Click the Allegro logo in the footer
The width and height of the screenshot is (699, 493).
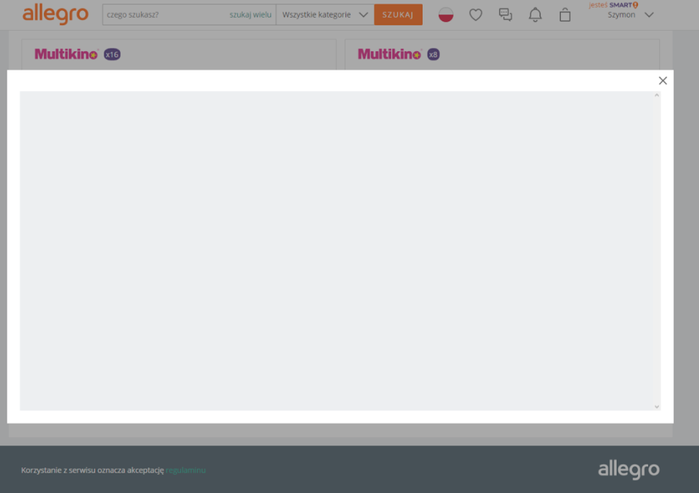[x=629, y=469]
